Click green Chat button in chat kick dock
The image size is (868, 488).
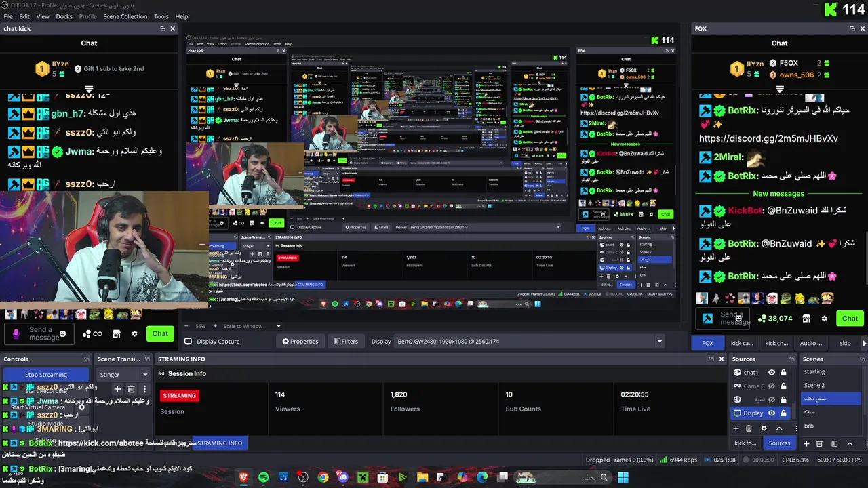[160, 333]
